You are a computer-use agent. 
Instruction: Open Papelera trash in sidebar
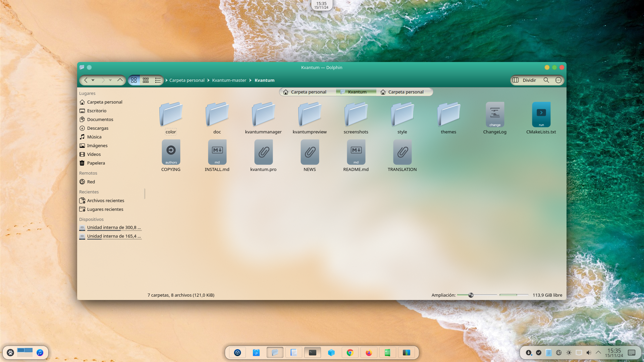[111, 163]
